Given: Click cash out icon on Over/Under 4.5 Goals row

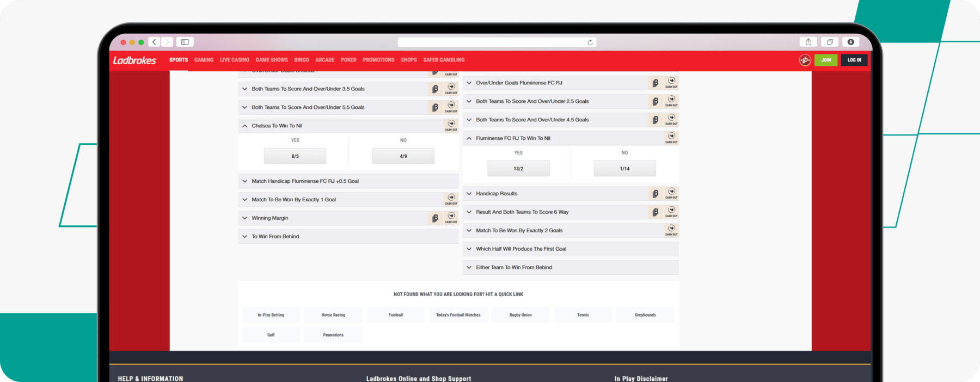Looking at the screenshot, I should (x=671, y=119).
